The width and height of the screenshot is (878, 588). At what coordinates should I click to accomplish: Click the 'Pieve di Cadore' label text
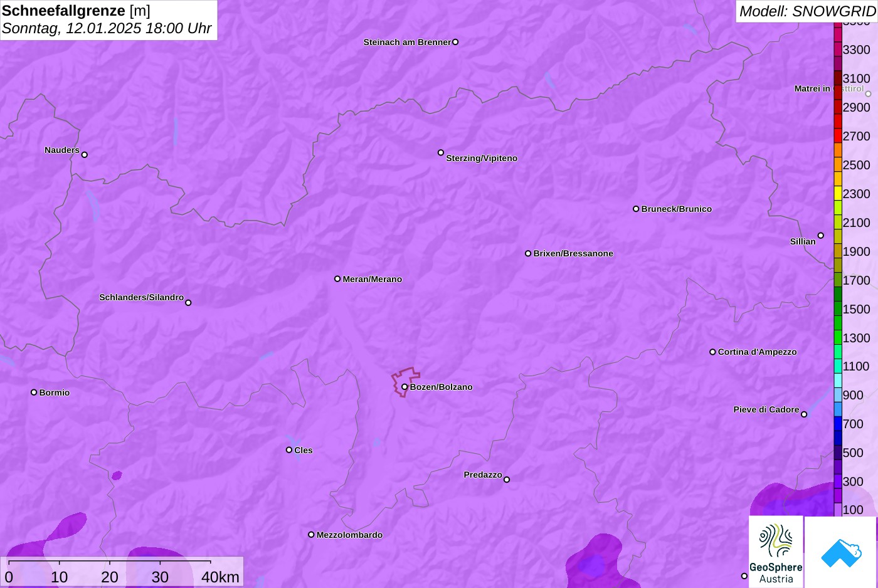tap(766, 409)
